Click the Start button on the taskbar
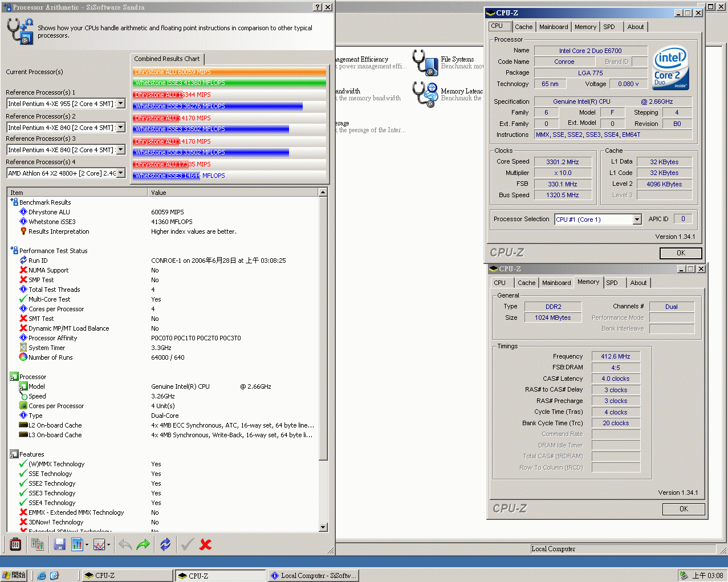Viewport: 728px width, 582px height. pyautogui.click(x=14, y=576)
